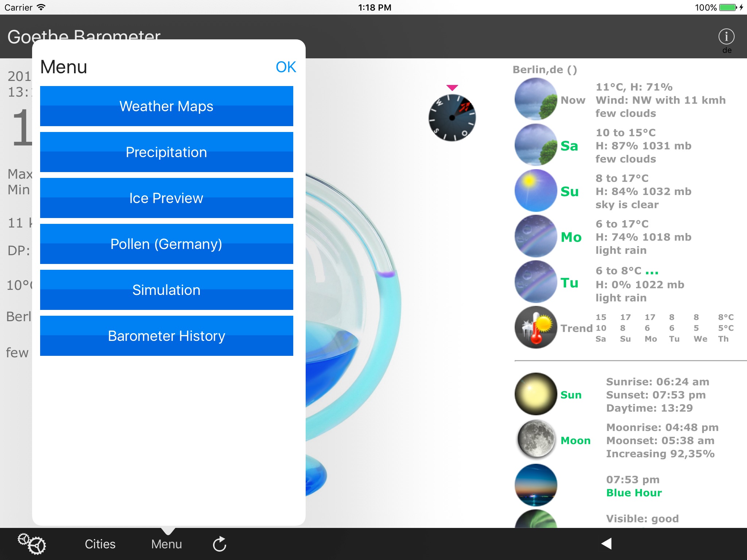Choose Ice Preview option
Screen dimensions: 747x560
point(166,198)
